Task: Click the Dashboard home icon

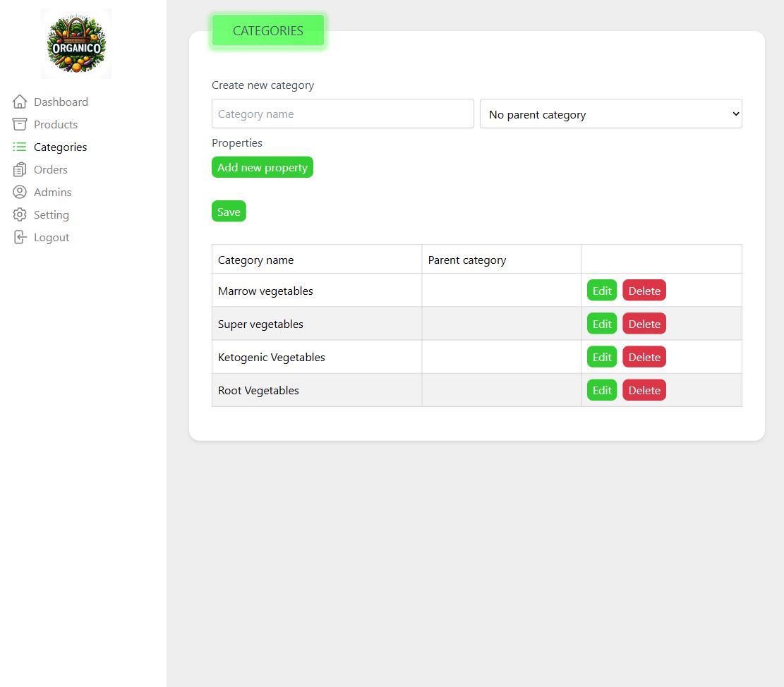Action: coord(20,102)
